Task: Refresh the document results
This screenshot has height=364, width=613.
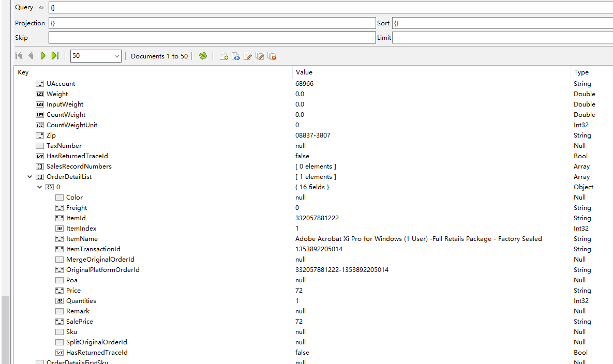Action: (x=203, y=56)
